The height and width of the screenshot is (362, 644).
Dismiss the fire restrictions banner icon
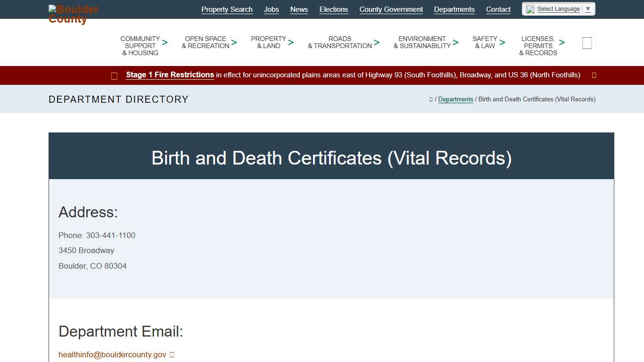pos(594,75)
